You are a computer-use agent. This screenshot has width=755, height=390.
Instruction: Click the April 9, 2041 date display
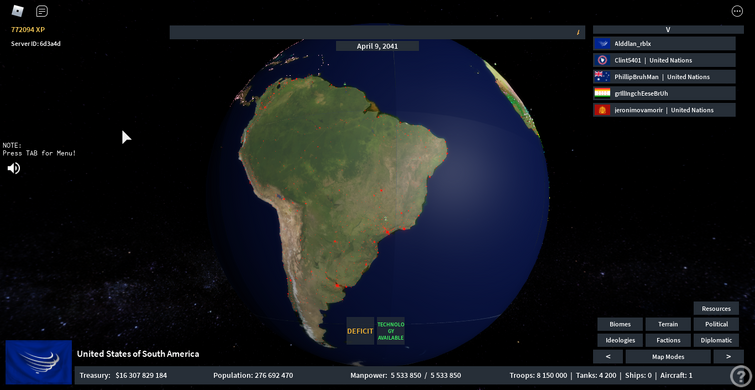click(377, 46)
